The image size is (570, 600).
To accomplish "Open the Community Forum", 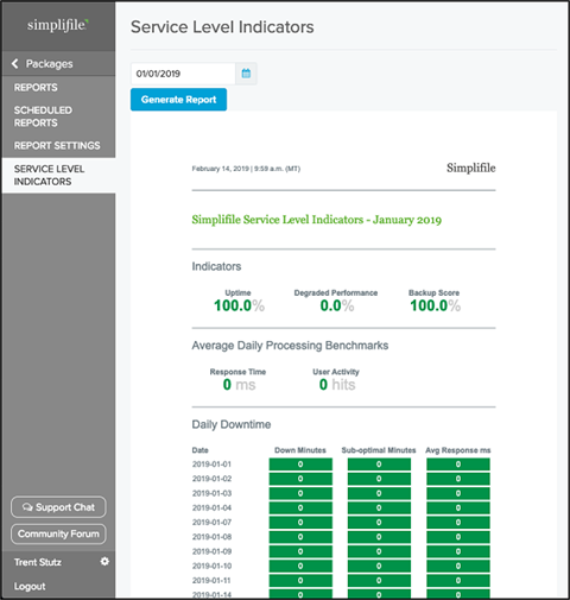I will pos(59,534).
